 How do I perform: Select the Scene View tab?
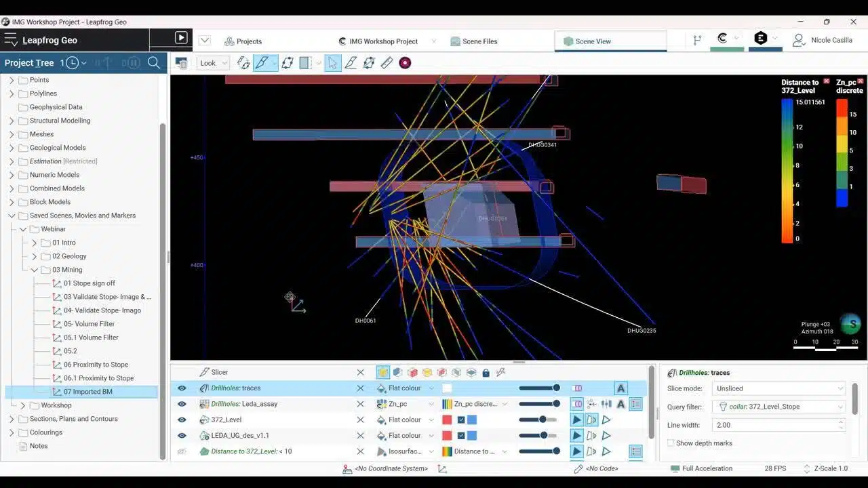coord(610,41)
